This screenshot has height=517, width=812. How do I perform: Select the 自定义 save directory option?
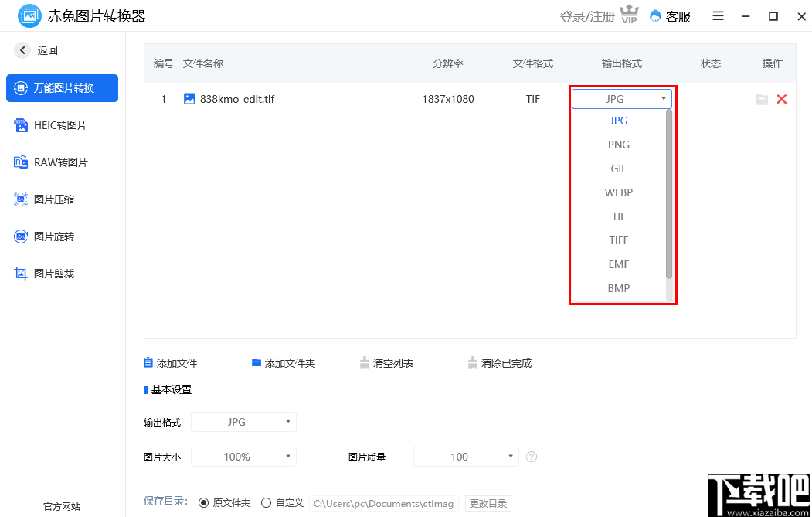tap(267, 502)
